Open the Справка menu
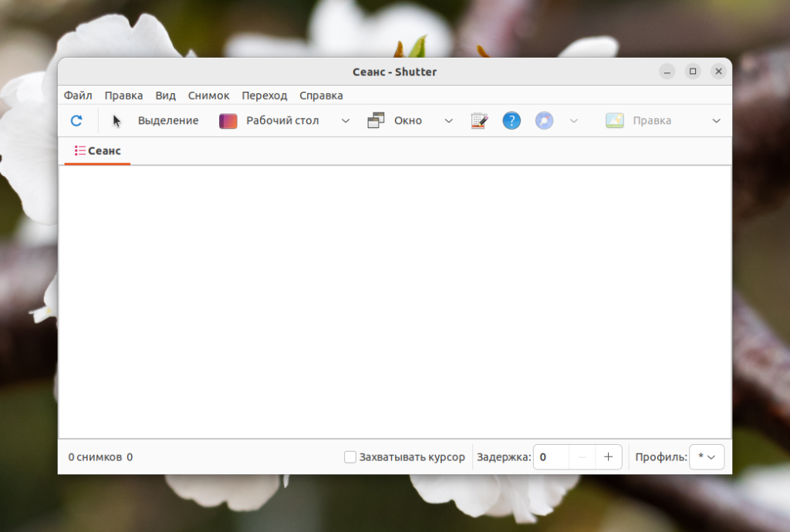The height and width of the screenshot is (532, 790). [x=321, y=96]
